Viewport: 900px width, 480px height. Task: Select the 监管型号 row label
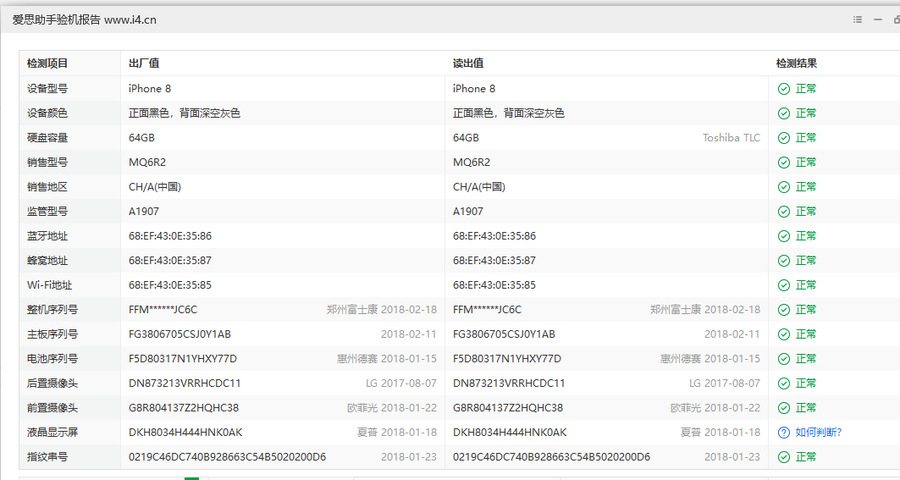coord(47,211)
